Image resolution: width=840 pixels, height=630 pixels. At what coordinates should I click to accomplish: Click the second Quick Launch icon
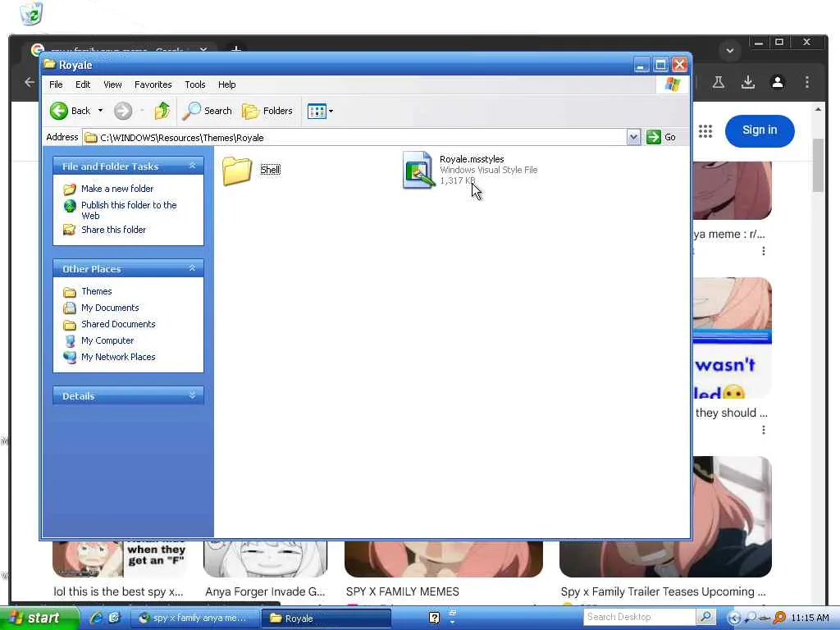pyautogui.click(x=114, y=618)
